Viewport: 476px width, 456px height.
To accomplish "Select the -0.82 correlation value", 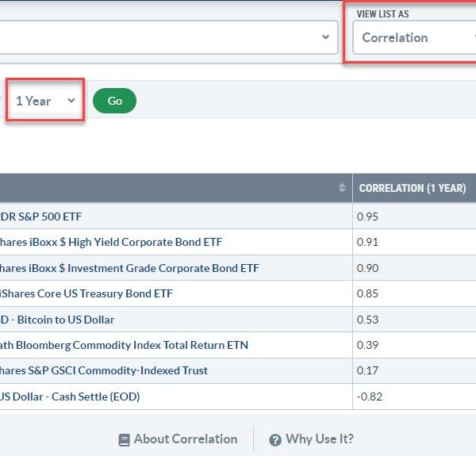I will pos(370,397).
